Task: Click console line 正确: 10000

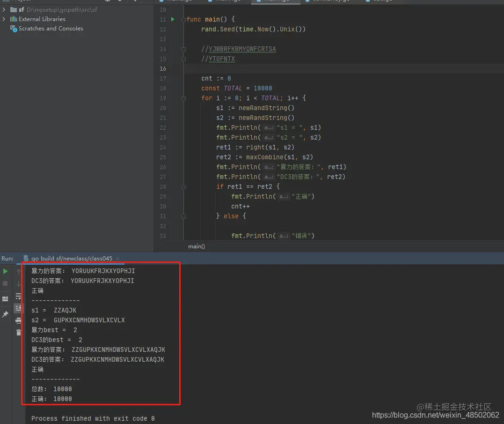Action: click(51, 399)
